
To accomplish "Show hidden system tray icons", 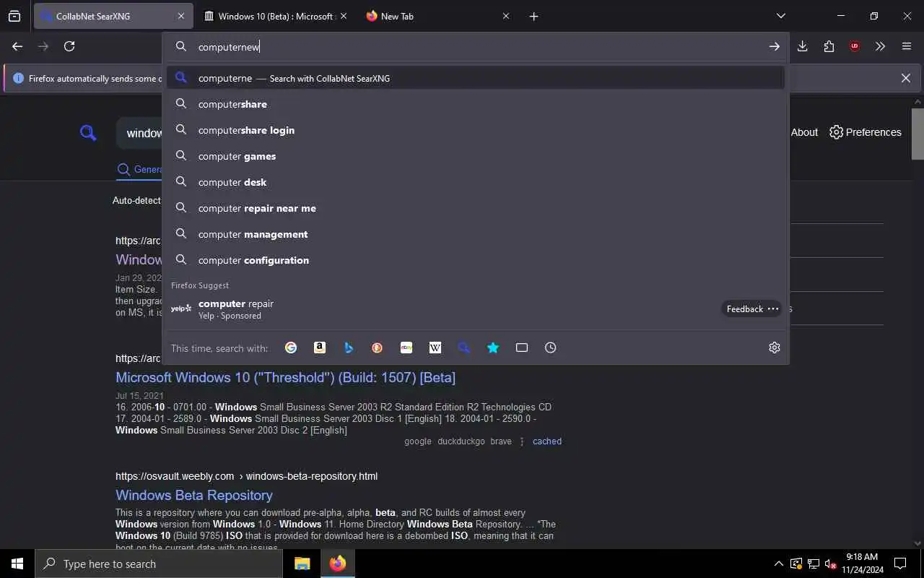I will point(778,564).
